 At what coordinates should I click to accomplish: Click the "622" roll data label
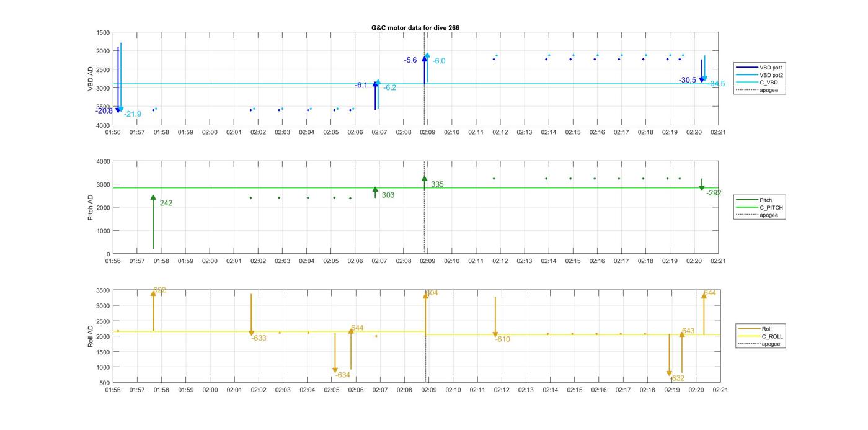[159, 290]
